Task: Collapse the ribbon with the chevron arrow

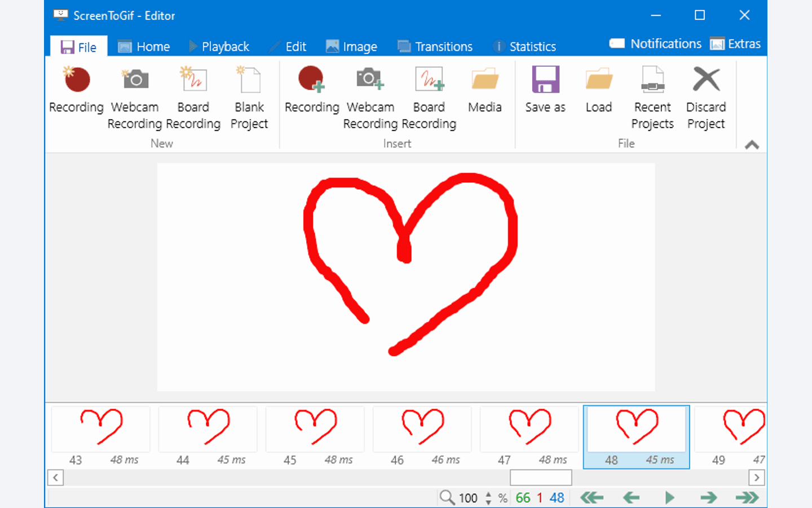Action: click(x=752, y=145)
